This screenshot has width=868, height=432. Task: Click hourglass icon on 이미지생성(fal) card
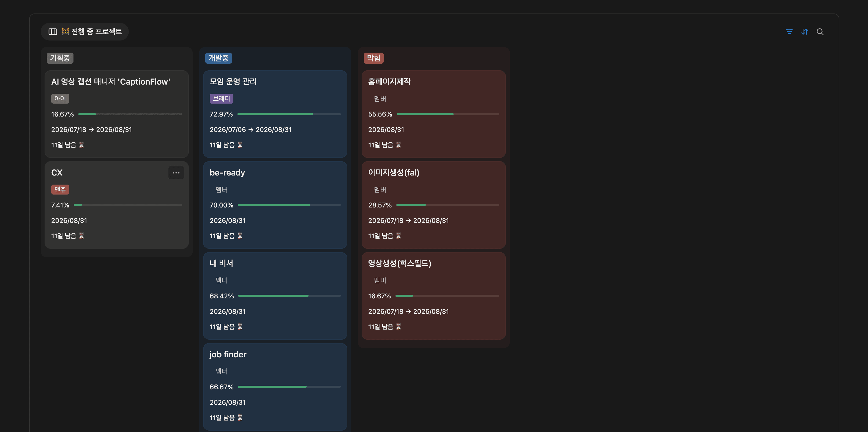(x=398, y=236)
